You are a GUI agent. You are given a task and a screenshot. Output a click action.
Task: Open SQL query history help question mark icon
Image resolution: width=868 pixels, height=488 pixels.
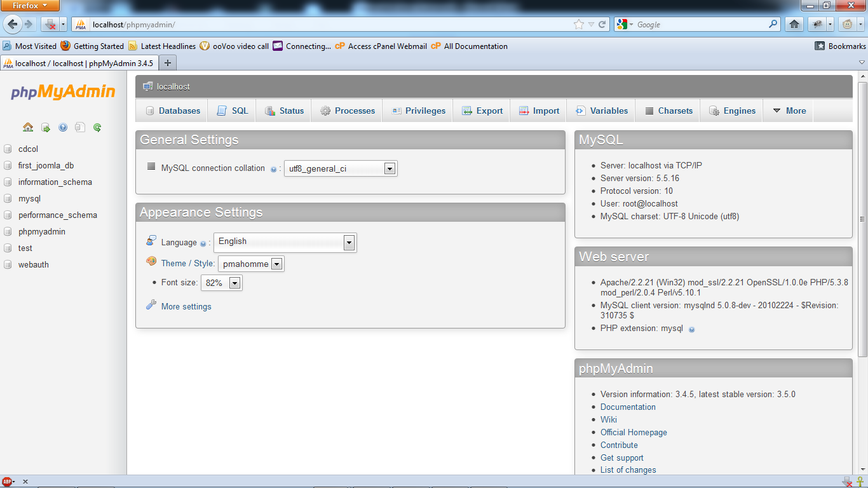62,127
